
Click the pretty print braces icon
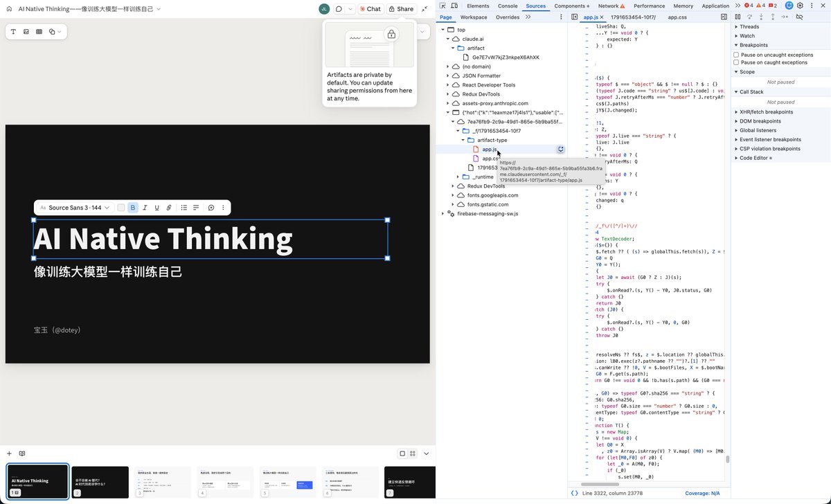(x=574, y=493)
